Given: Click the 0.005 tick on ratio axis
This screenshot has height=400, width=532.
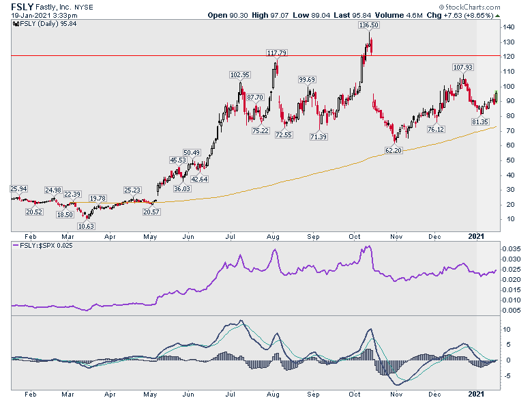Looking at the screenshot, I should click(512, 310).
